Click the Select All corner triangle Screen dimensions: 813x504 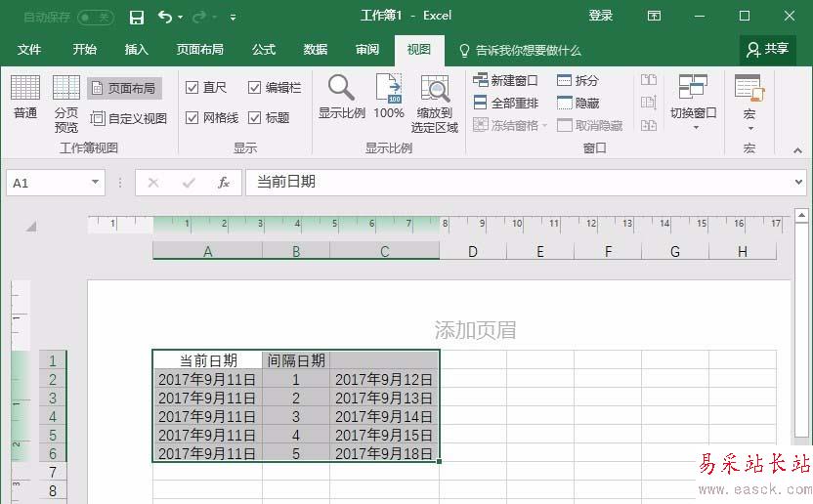[31, 226]
